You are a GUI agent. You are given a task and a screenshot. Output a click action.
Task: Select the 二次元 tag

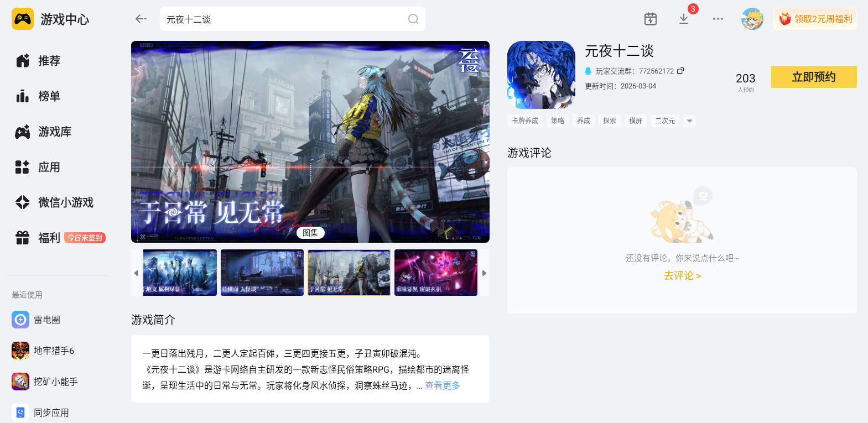pyautogui.click(x=665, y=121)
